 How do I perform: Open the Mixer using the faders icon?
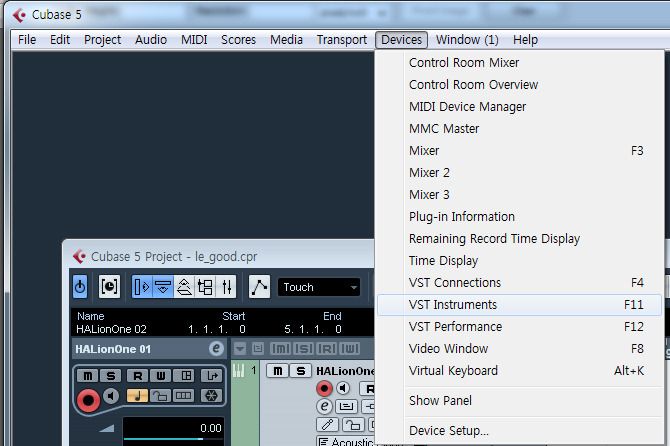point(226,287)
